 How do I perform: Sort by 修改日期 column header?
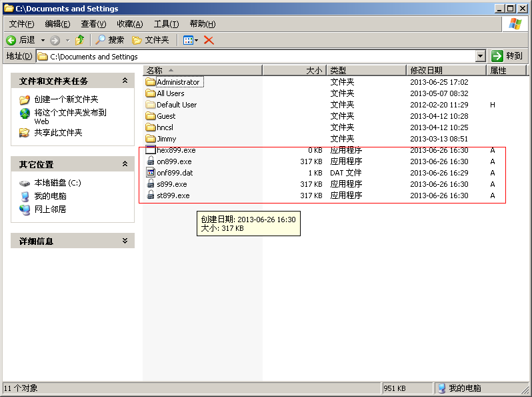point(446,70)
